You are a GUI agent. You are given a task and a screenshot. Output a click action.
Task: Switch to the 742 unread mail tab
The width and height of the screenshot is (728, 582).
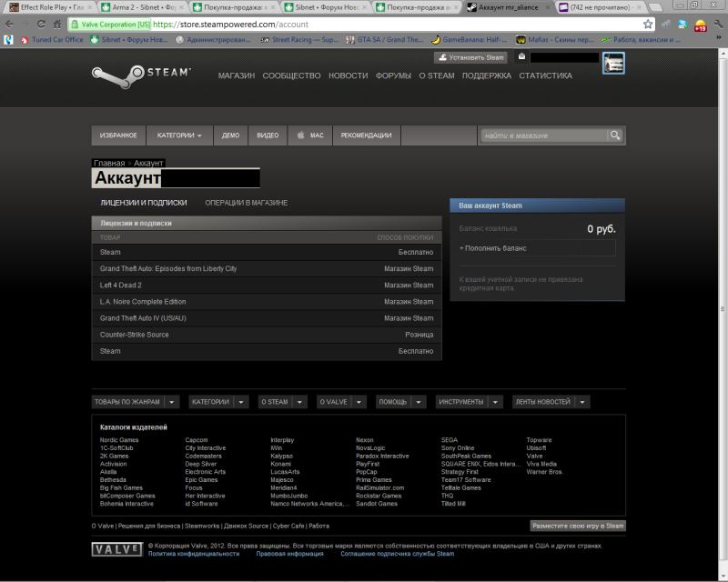601,7
